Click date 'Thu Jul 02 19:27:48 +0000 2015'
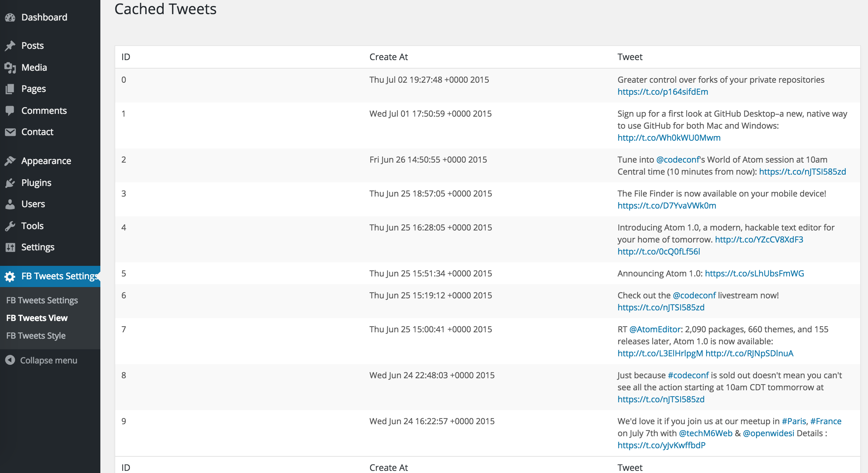This screenshot has height=473, width=868. tap(429, 80)
